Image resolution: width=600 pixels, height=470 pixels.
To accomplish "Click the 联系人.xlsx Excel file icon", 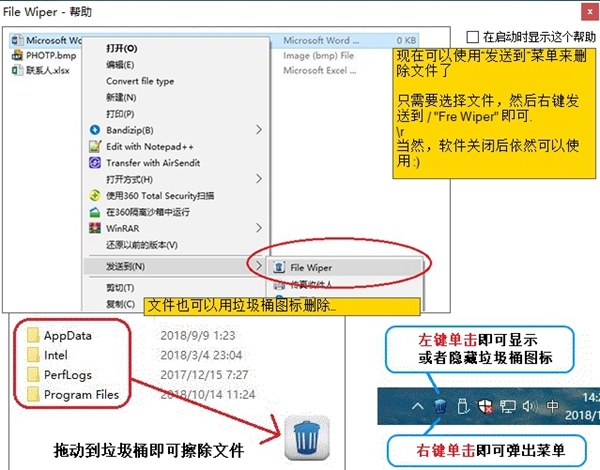I will click(17, 70).
